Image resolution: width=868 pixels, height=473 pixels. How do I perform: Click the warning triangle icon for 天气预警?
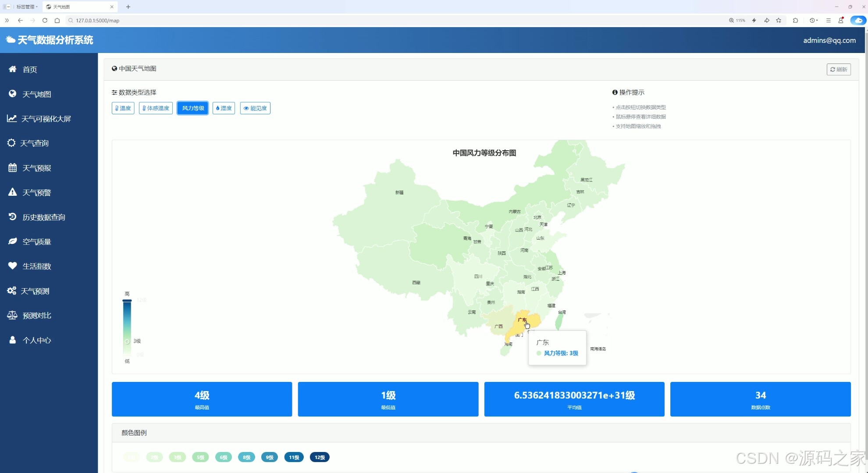click(x=12, y=192)
